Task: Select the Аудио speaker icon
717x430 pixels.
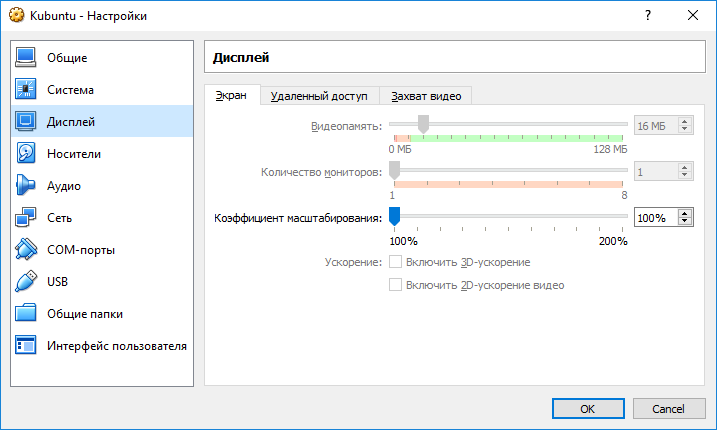Action: click(25, 185)
